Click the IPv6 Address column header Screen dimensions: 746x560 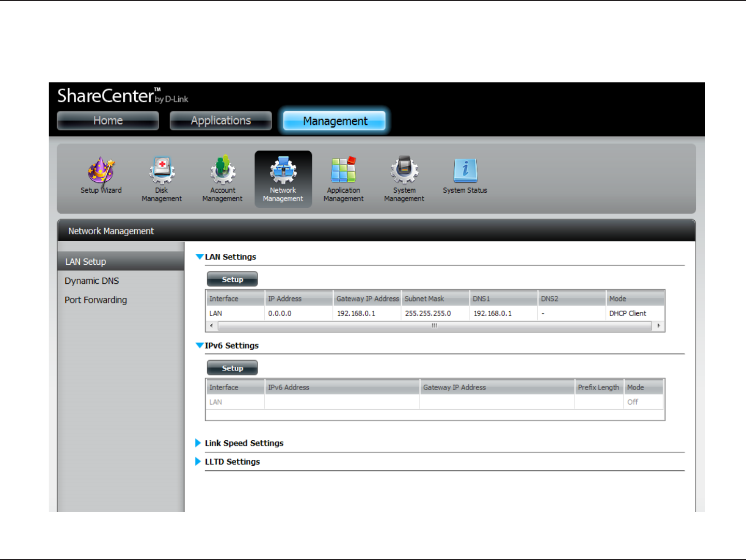pos(342,387)
